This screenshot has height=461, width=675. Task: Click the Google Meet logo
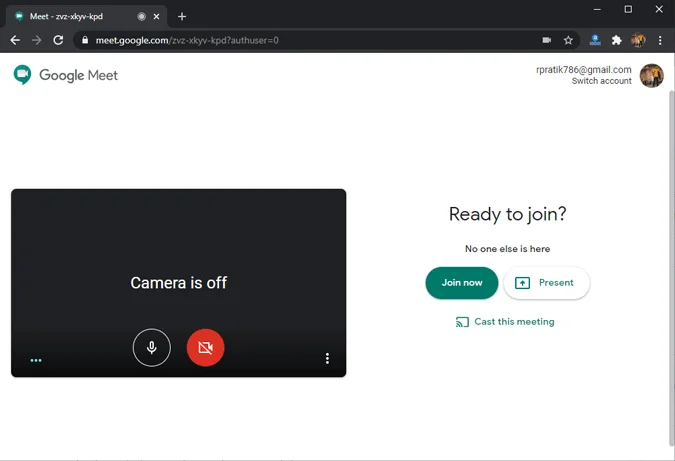(65, 75)
